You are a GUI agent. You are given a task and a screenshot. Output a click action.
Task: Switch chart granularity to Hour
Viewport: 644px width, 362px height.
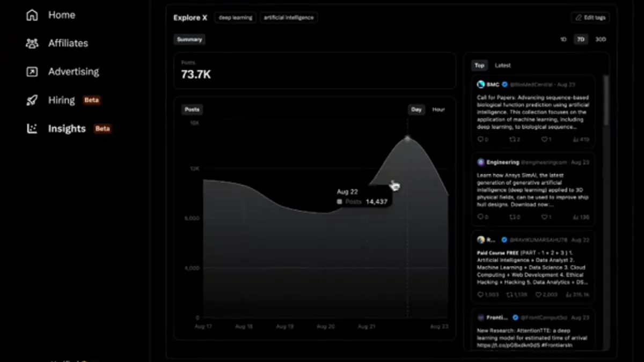[438, 109]
